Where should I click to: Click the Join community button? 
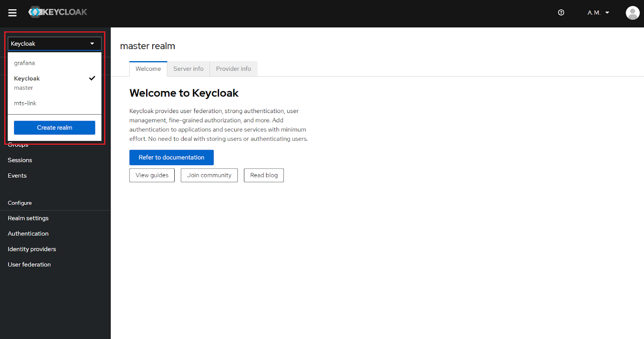coord(209,175)
